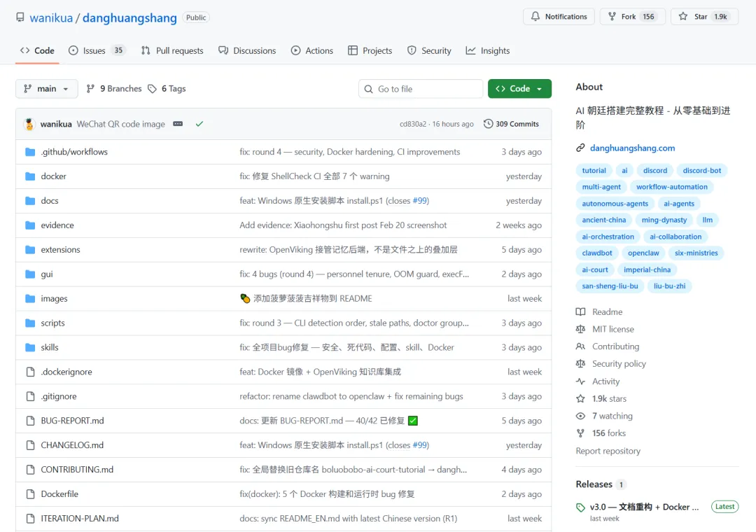The width and height of the screenshot is (756, 532).
Task: Click the Notifications bell icon
Action: tap(535, 16)
